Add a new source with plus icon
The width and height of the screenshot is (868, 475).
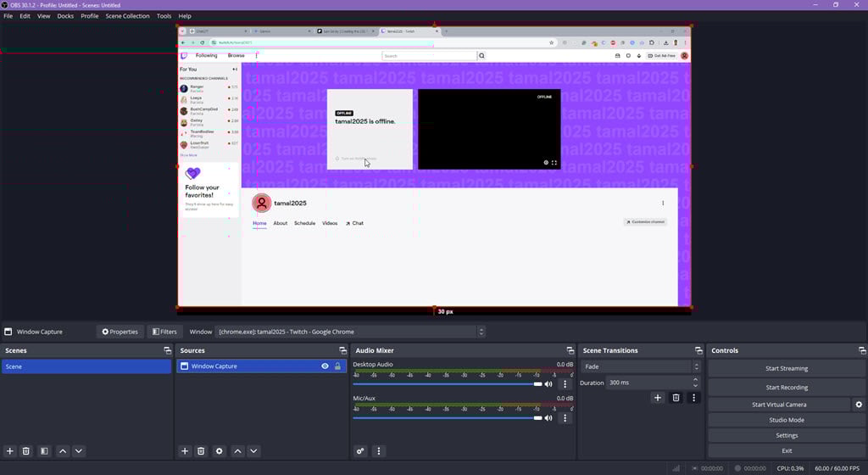point(185,451)
